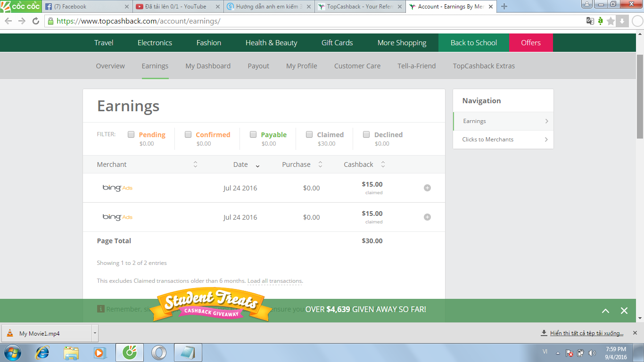Open TopCashback Extras page
Screen dimensions: 644x362
pyautogui.click(x=484, y=66)
